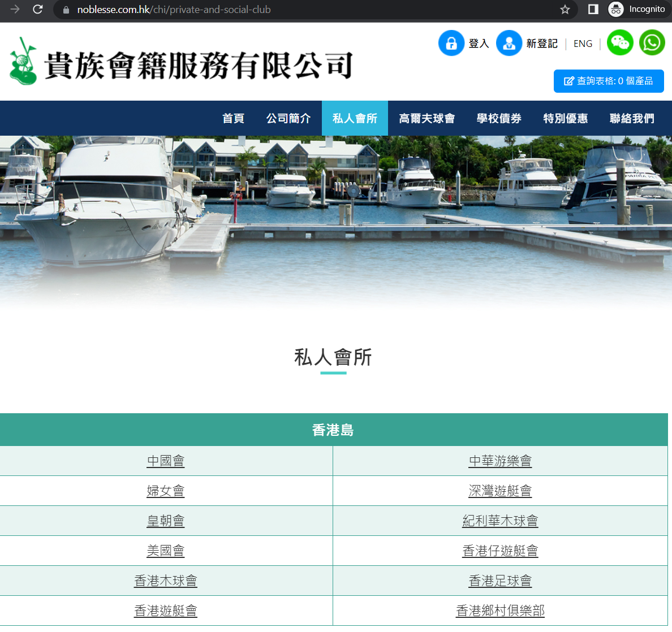672x632 pixels.
Task: Go to 首頁 from the navigation bar
Action: point(233,118)
